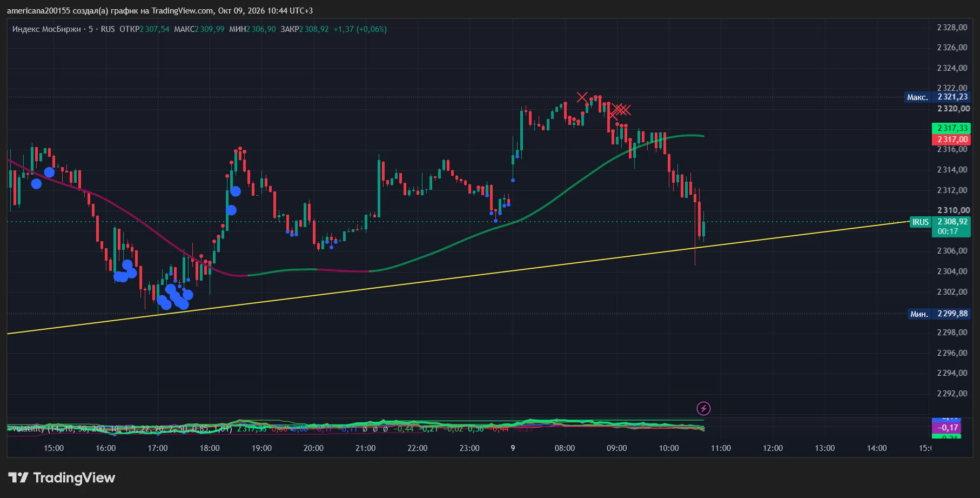Click the 2 304,00 price scale label

pos(952,271)
